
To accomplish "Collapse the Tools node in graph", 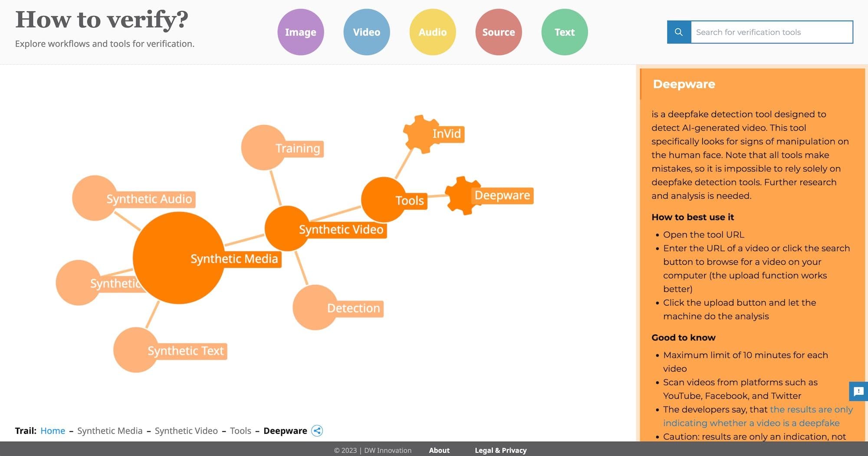I will (x=383, y=200).
